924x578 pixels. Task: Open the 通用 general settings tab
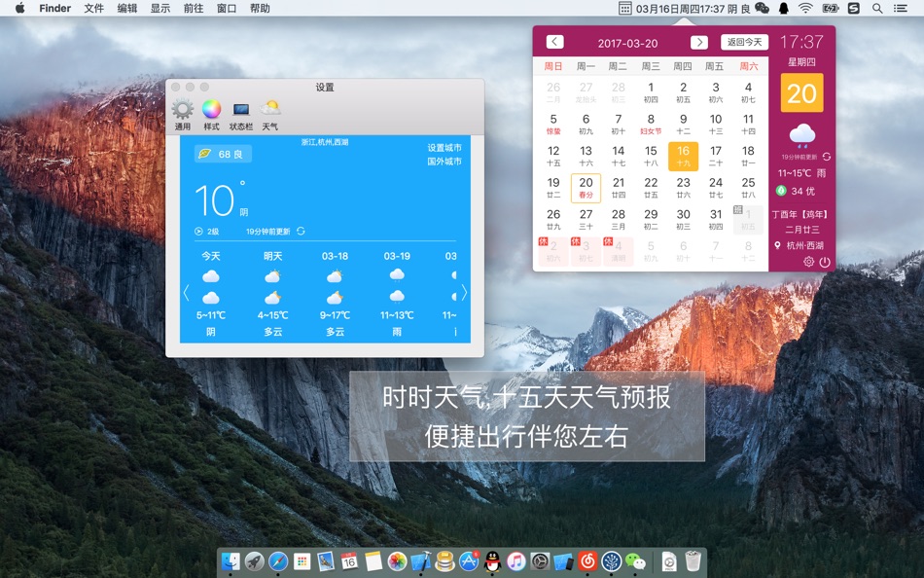182,115
